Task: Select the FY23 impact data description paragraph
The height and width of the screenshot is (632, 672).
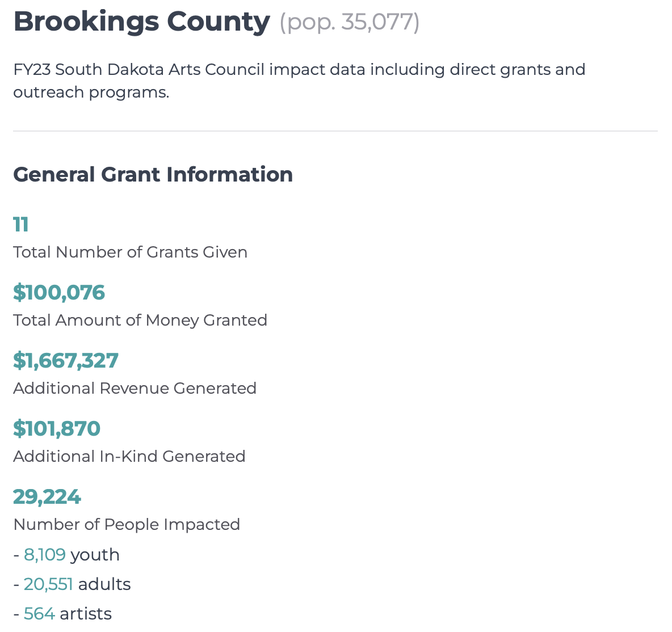Action: 299,81
